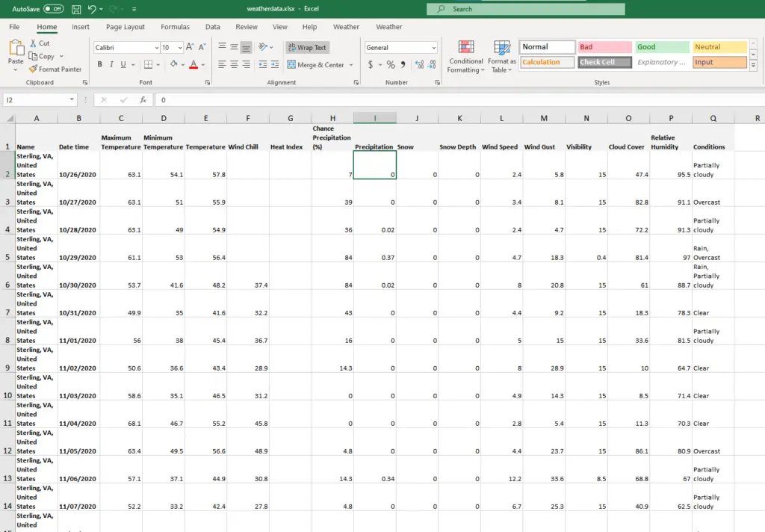This screenshot has width=765, height=532.
Task: Apply Percent Style to the cell
Action: (x=390, y=65)
